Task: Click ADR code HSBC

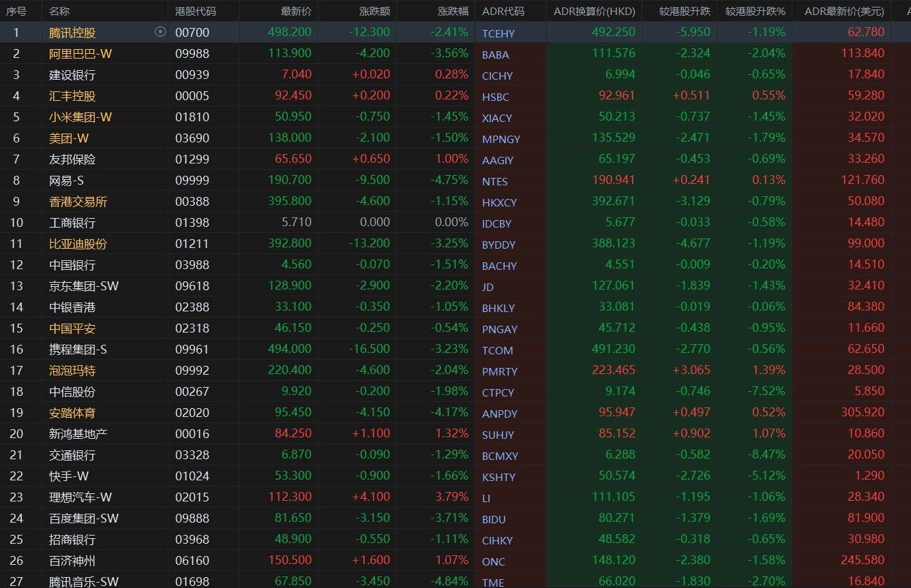Action: point(496,97)
